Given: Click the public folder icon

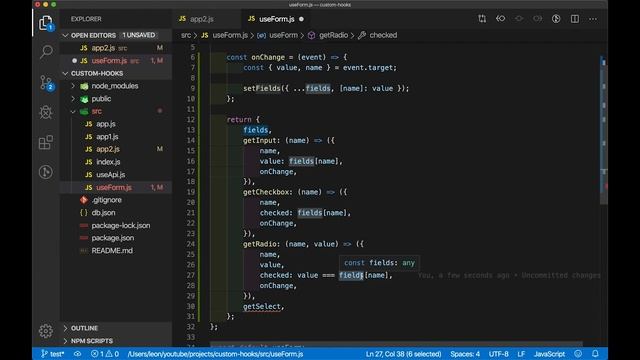Looking at the screenshot, I should click(84, 99).
